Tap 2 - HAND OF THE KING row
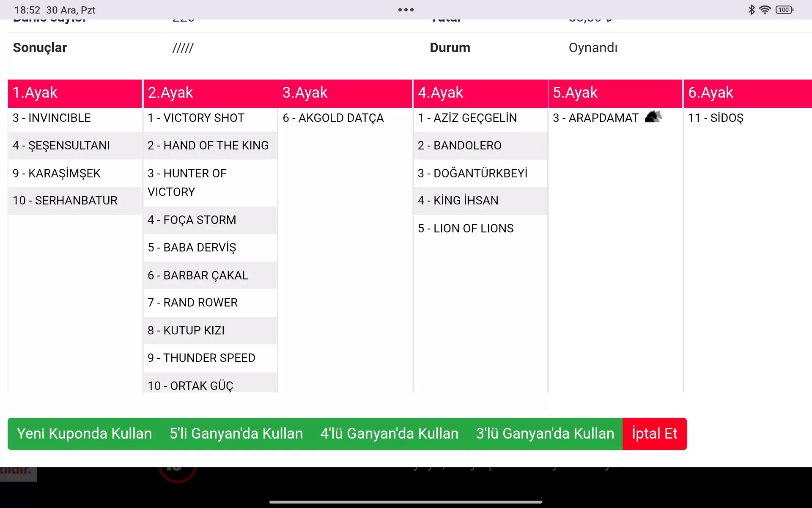The height and width of the screenshot is (508, 812). (x=208, y=146)
